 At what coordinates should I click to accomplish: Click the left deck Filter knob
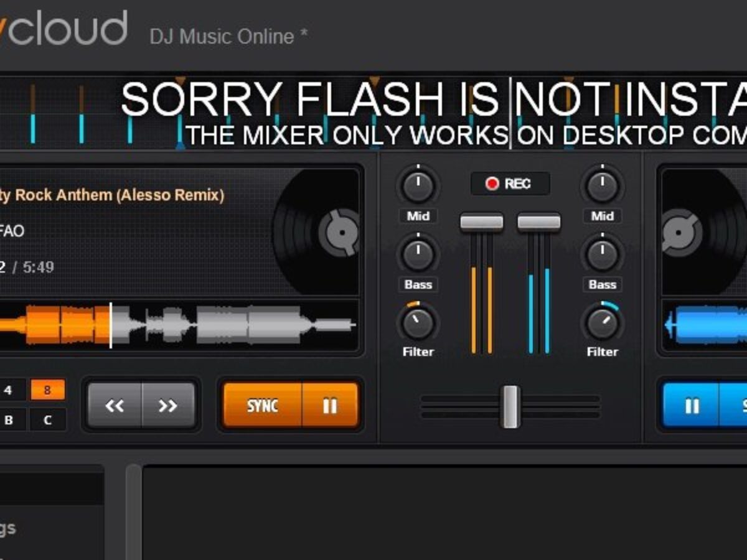(418, 322)
